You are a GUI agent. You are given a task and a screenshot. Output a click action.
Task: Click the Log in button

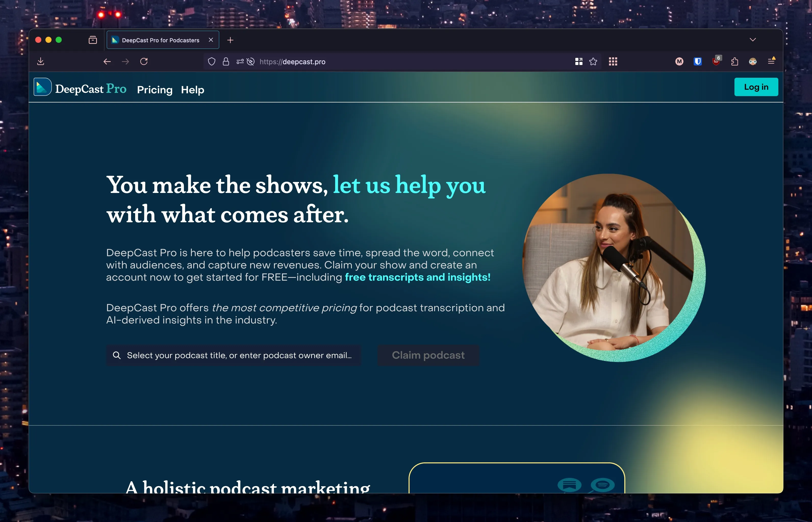(757, 87)
